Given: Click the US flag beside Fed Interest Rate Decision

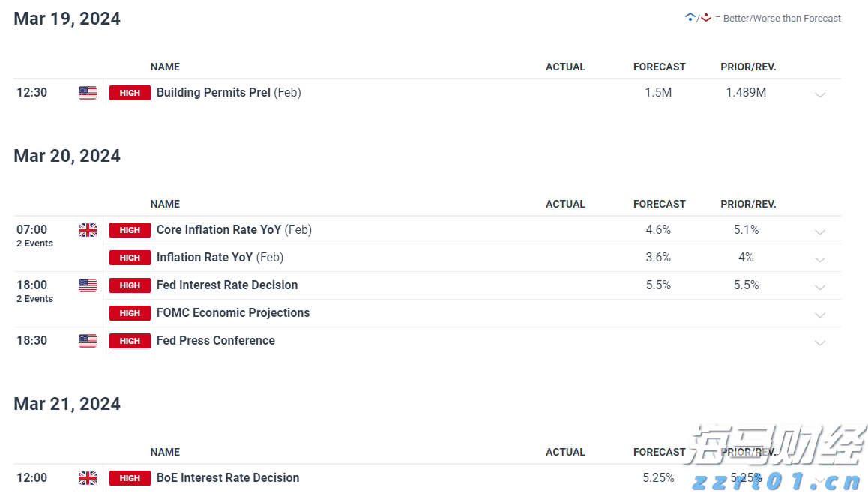Looking at the screenshot, I should pyautogui.click(x=88, y=285).
